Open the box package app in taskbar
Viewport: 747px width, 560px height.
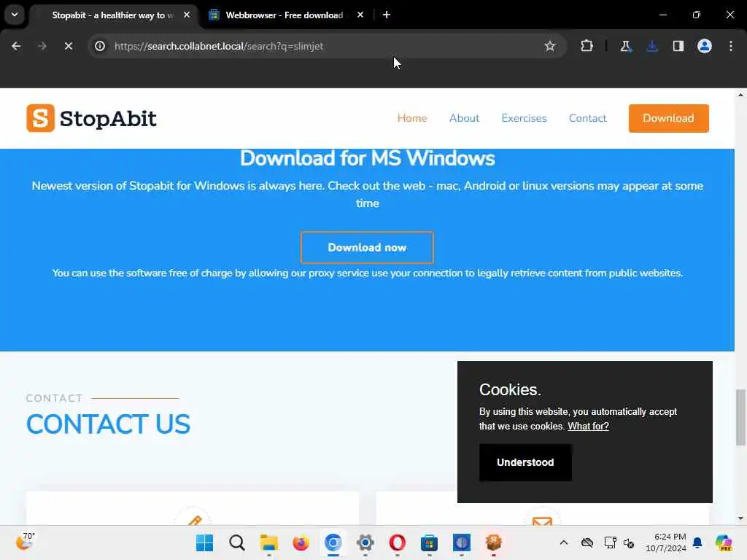[x=494, y=542]
